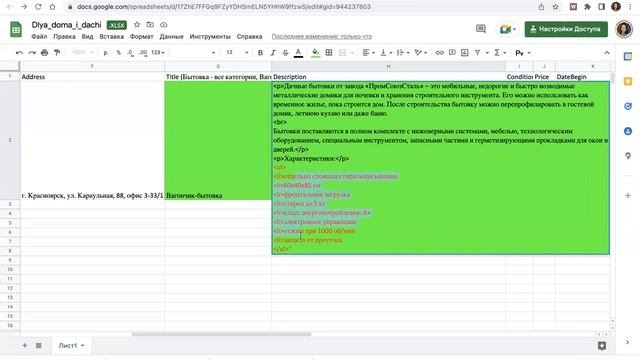Select the Лист1 sheet tab
The image size is (640, 360).
tap(71, 345)
